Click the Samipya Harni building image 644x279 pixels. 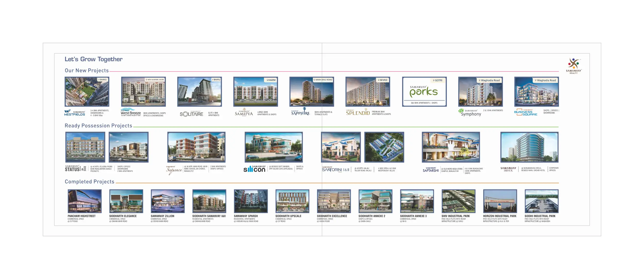pyautogui.click(x=256, y=92)
